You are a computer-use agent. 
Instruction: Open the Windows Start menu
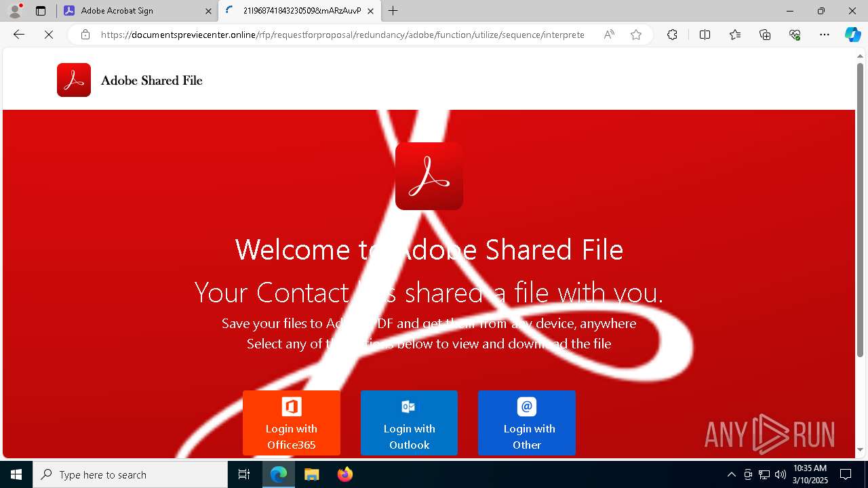[16, 474]
